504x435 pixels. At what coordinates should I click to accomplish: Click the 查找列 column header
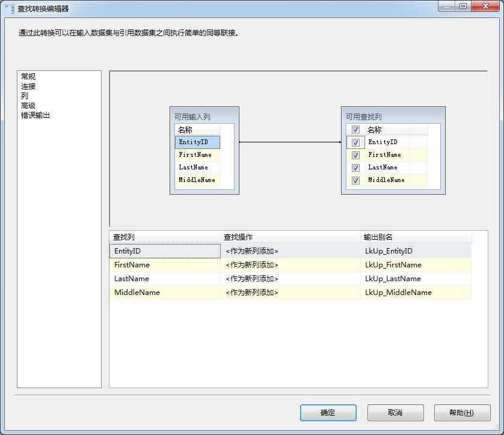pyautogui.click(x=165, y=237)
